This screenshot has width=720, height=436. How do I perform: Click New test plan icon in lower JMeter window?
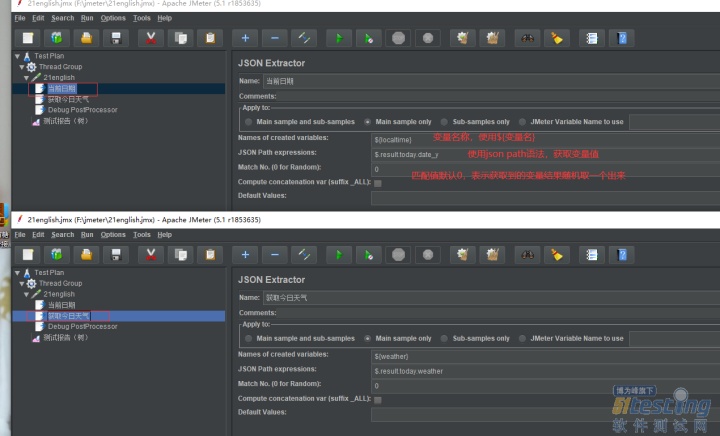[x=28, y=255]
